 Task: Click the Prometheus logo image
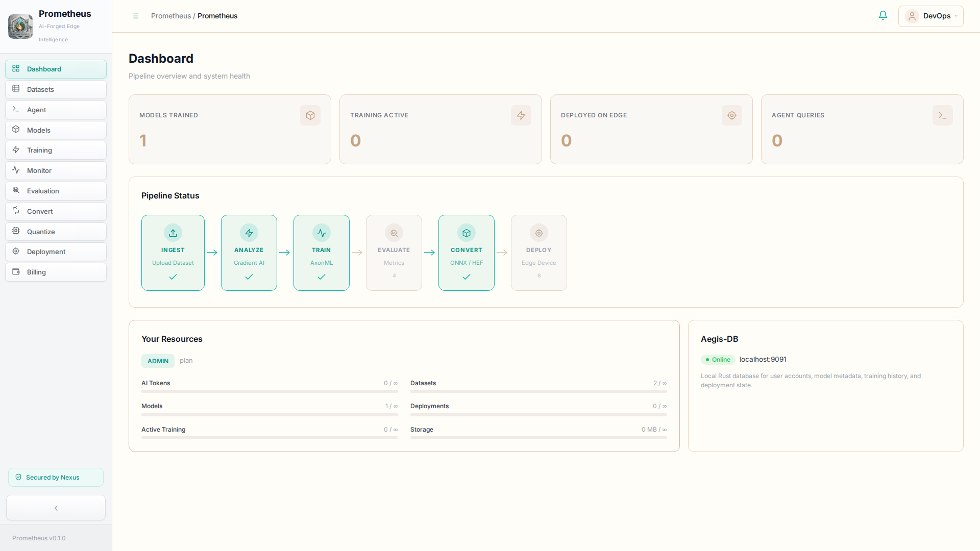click(x=20, y=27)
